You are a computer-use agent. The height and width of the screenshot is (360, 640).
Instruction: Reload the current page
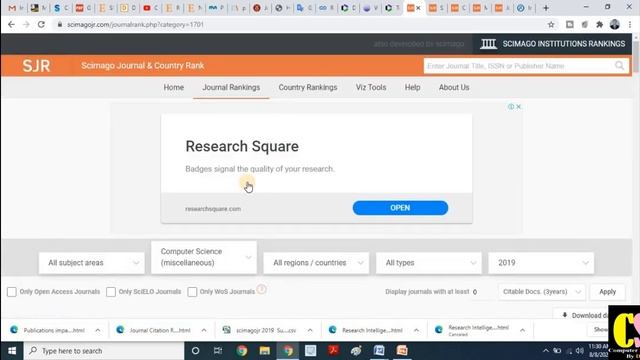pyautogui.click(x=41, y=24)
